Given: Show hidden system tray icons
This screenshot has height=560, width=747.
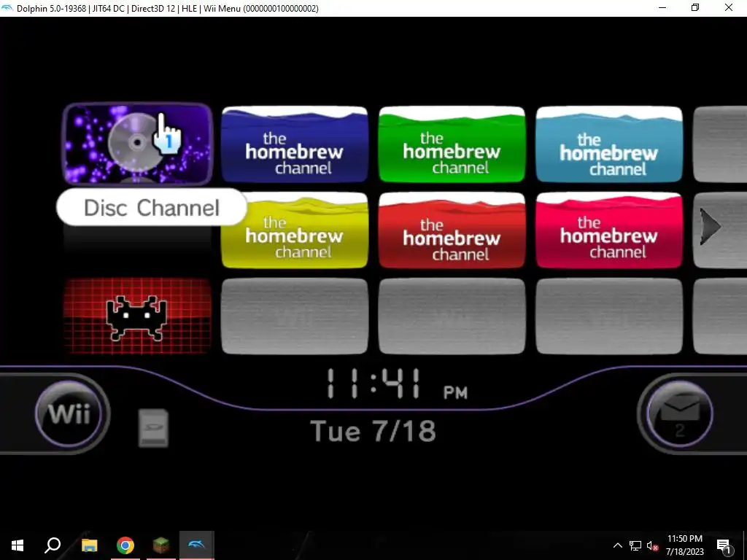Looking at the screenshot, I should click(617, 545).
